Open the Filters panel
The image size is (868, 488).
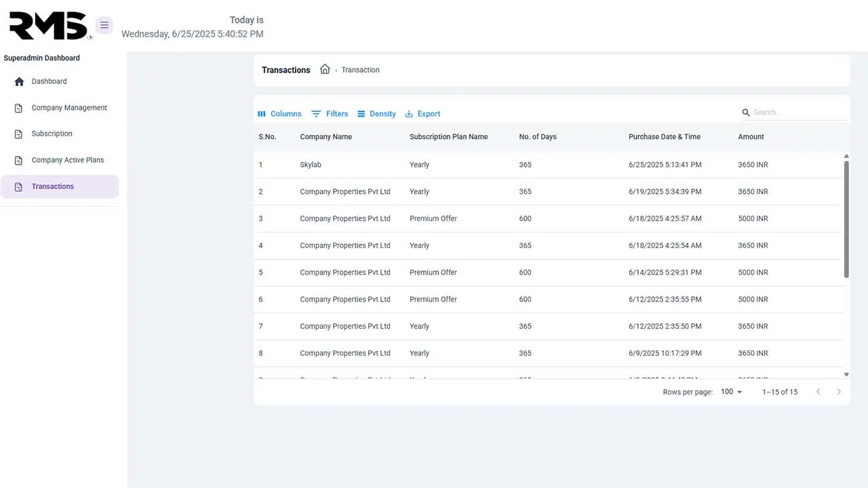click(x=330, y=114)
